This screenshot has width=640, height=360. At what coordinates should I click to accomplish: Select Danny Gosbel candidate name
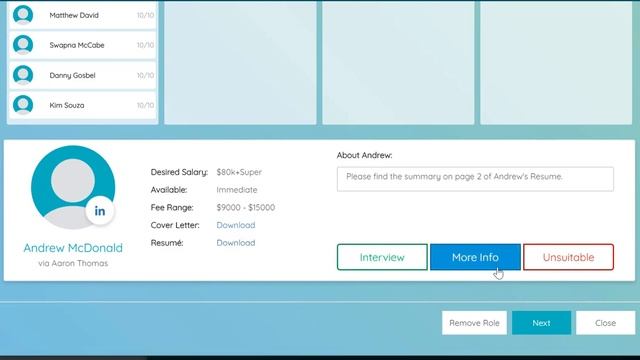(72, 76)
